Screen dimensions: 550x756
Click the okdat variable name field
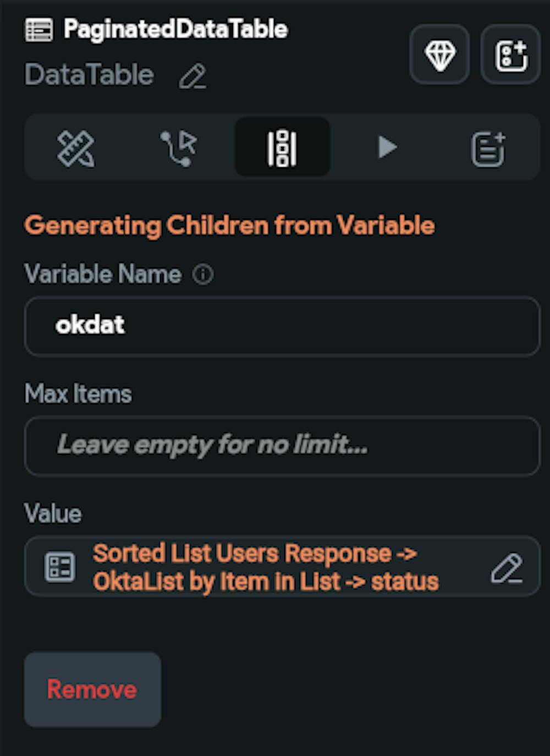click(282, 326)
